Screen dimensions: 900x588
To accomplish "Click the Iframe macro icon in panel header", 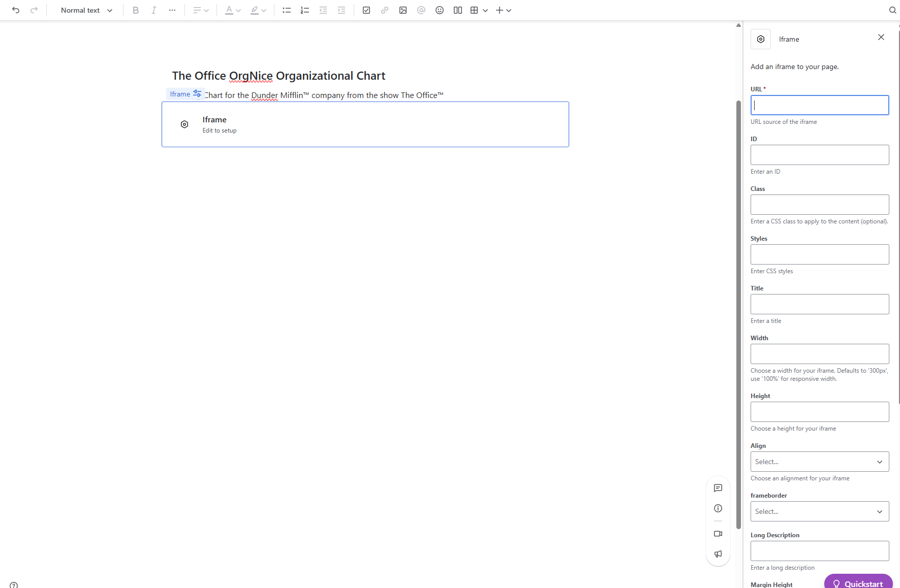I will tap(761, 39).
